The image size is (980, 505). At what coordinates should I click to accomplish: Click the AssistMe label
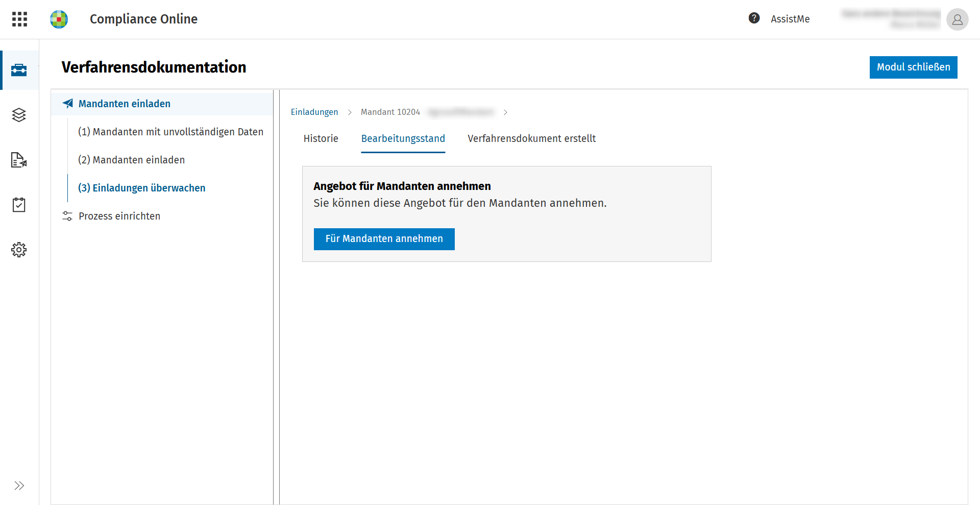pyautogui.click(x=790, y=19)
